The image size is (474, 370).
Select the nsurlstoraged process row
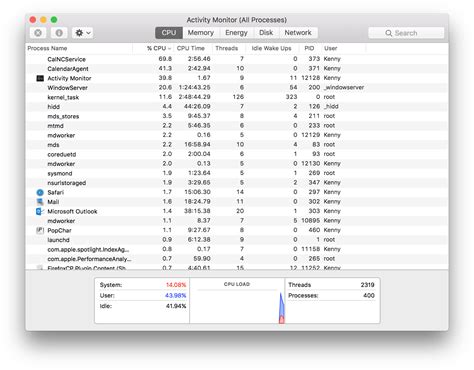tap(237, 183)
